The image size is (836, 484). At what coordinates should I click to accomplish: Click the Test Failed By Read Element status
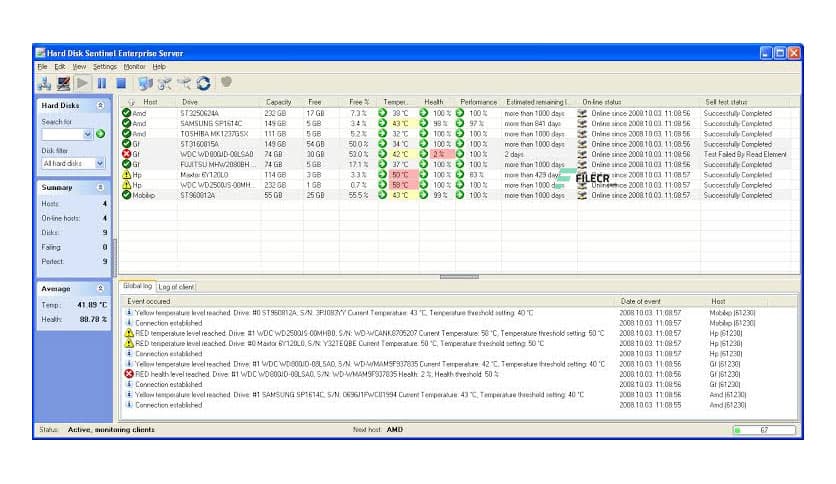point(745,154)
